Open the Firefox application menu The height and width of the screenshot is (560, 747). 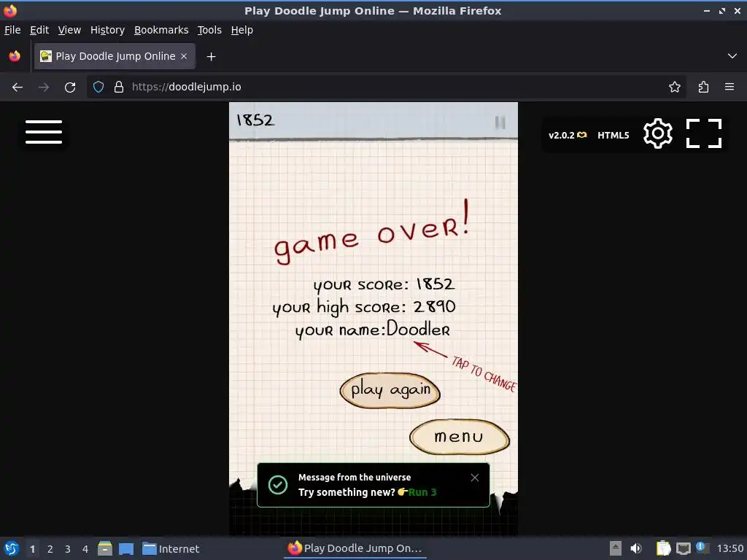(x=729, y=87)
